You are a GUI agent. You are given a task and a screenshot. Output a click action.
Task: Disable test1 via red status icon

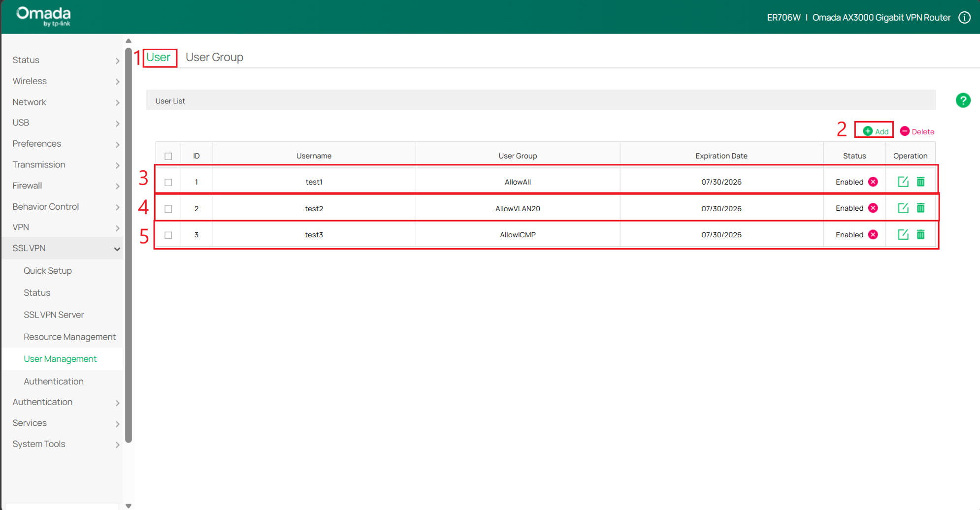click(x=873, y=182)
